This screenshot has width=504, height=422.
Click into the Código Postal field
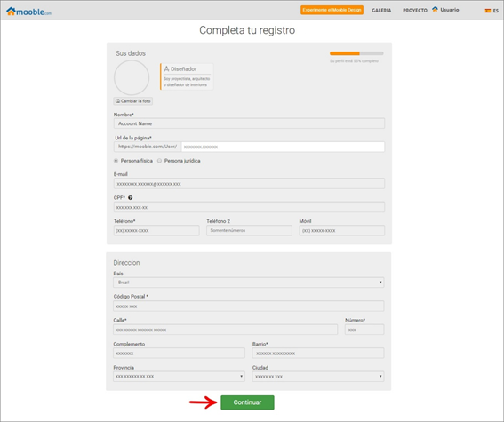[249, 307]
